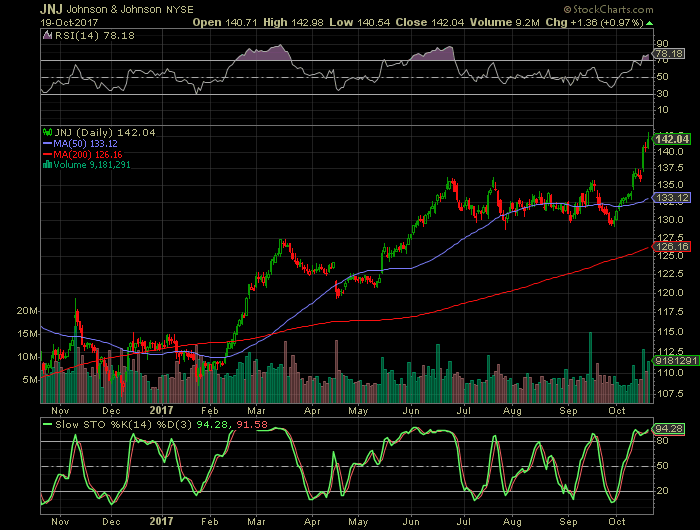Click the NYSE exchange label
The width and height of the screenshot is (700, 530).
click(180, 9)
